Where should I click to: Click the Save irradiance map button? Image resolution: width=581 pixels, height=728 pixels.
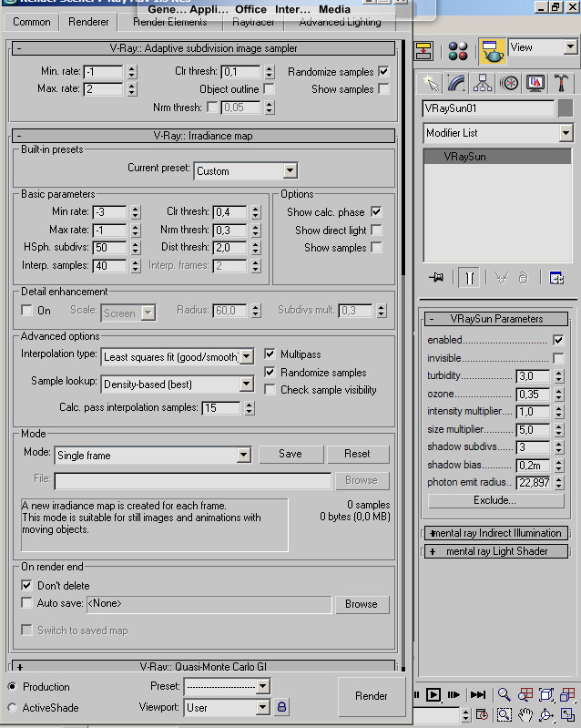click(x=290, y=454)
